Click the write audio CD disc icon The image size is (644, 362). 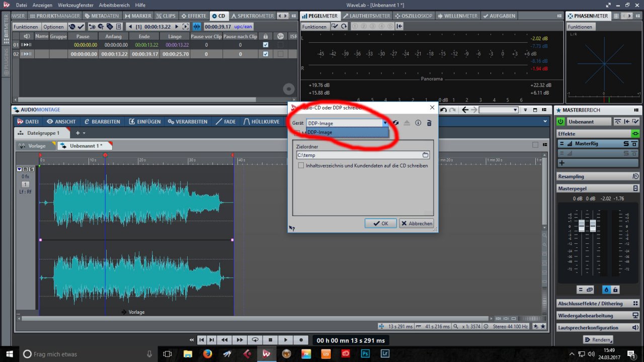(72, 27)
